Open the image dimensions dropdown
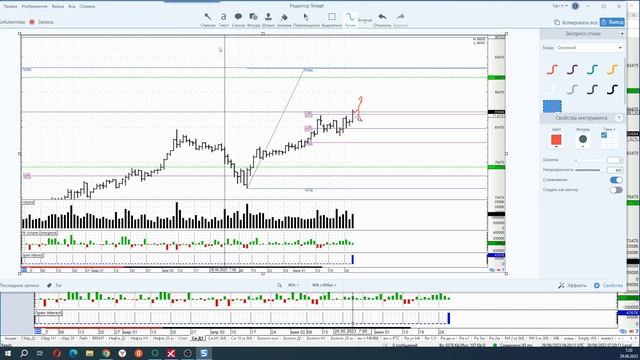The image size is (640, 360). [324, 285]
